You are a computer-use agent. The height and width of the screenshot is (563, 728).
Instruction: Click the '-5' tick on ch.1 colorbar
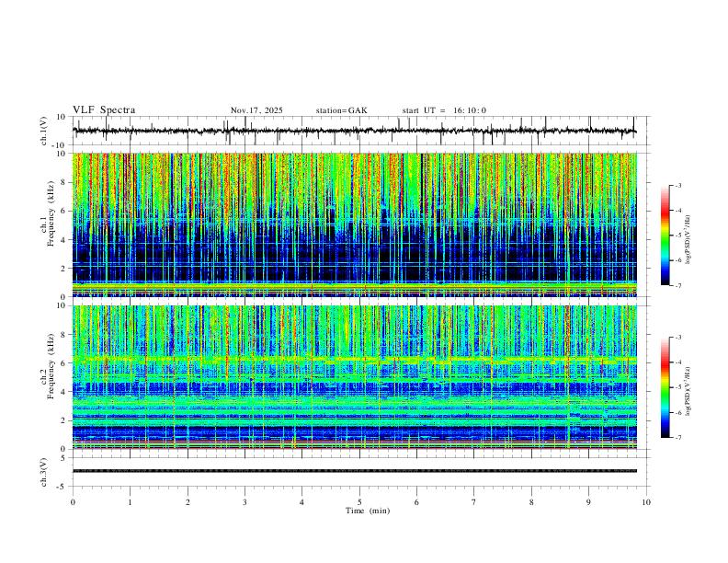tap(677, 236)
